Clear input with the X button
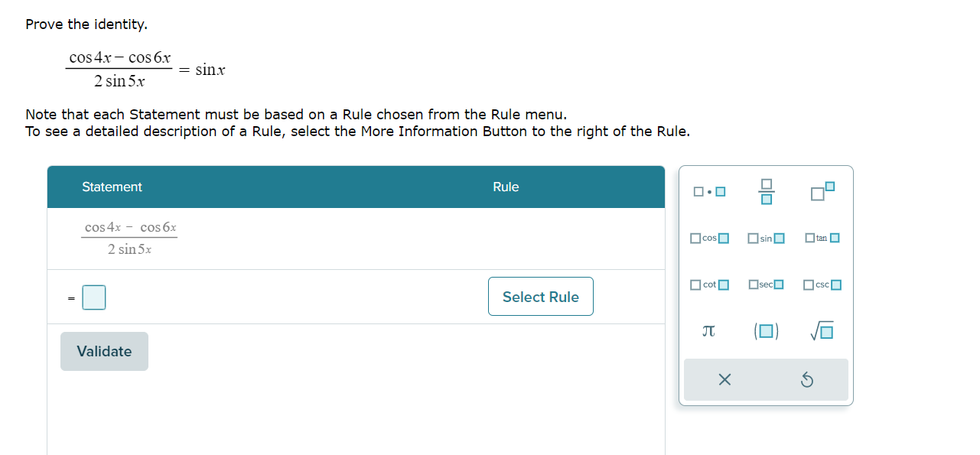Screen dimensions: 980x455 tap(725, 379)
